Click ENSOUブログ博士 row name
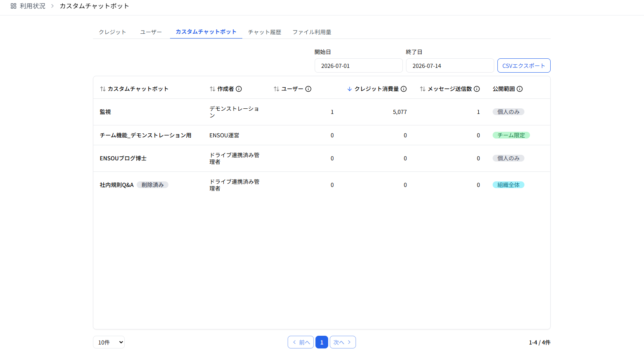The width and height of the screenshot is (644, 356). [123, 158]
